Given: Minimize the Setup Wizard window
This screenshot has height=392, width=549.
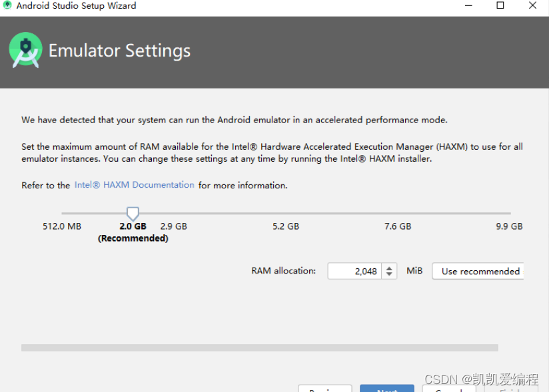Looking at the screenshot, I should [468, 5].
